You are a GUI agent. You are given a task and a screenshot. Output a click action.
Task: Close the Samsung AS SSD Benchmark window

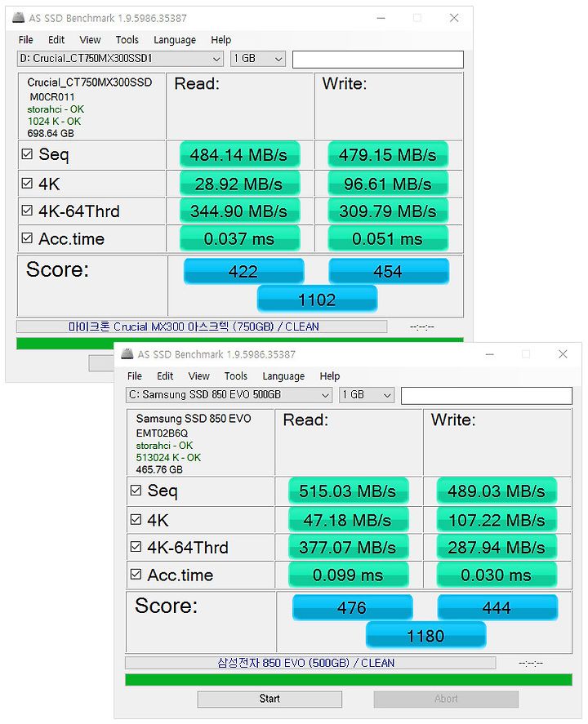point(563,354)
